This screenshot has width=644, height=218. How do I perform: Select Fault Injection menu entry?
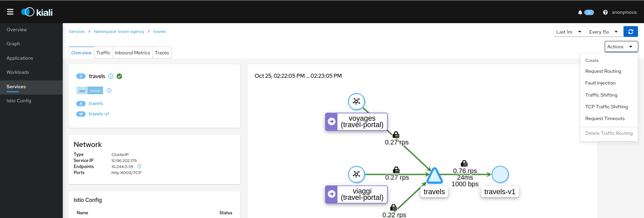[x=600, y=83]
